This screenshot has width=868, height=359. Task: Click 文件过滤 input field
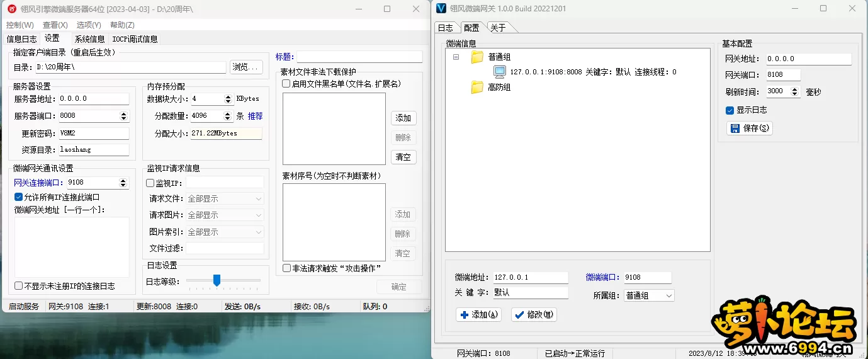point(225,248)
